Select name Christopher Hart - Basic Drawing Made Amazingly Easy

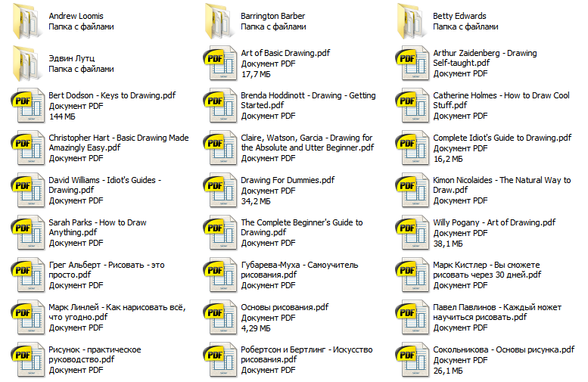point(119,143)
